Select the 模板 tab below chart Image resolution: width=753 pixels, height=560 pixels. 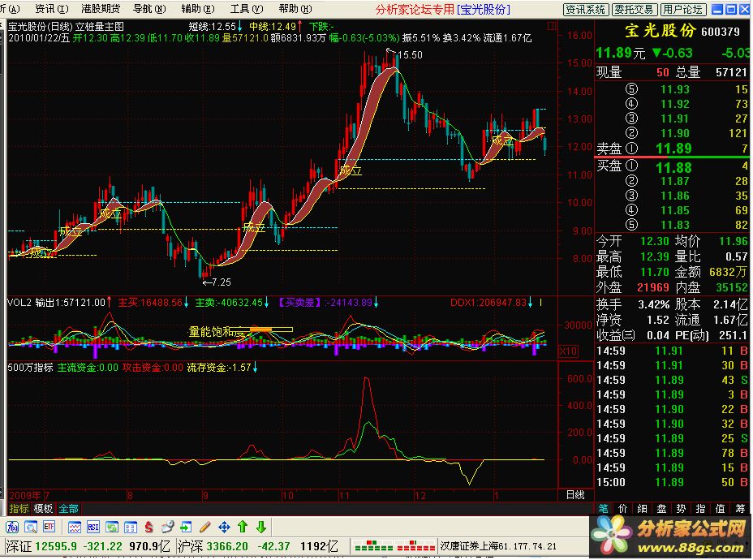(x=43, y=509)
